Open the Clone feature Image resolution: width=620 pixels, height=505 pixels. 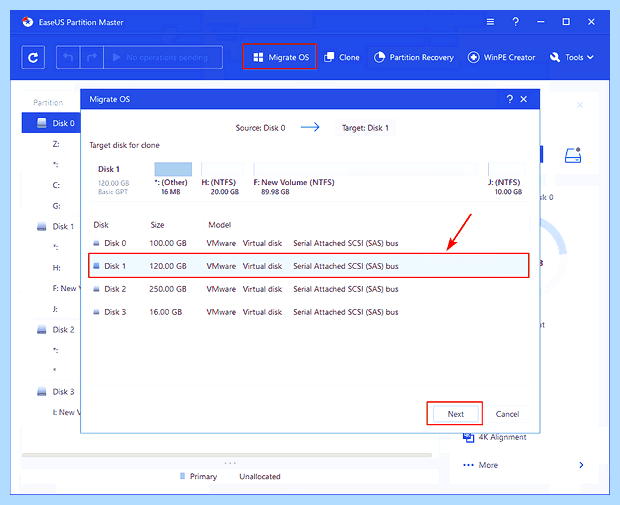click(342, 57)
